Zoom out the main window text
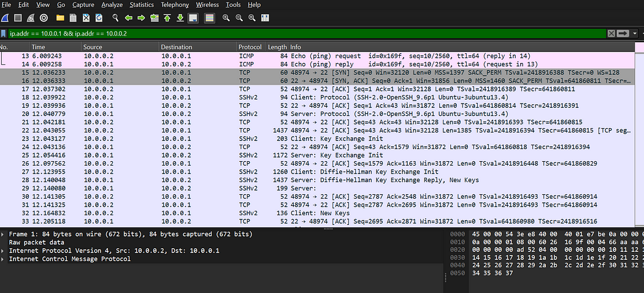 pyautogui.click(x=239, y=18)
